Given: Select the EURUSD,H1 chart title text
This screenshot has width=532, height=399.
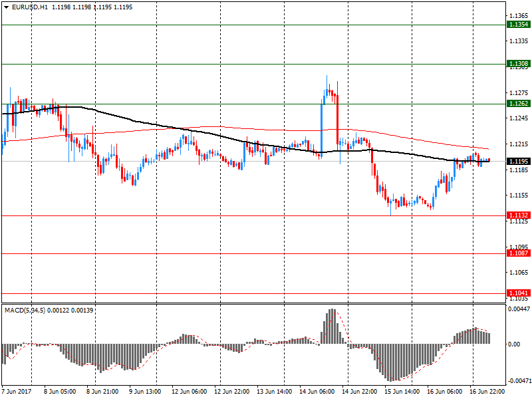Looking at the screenshot, I should [x=29, y=7].
